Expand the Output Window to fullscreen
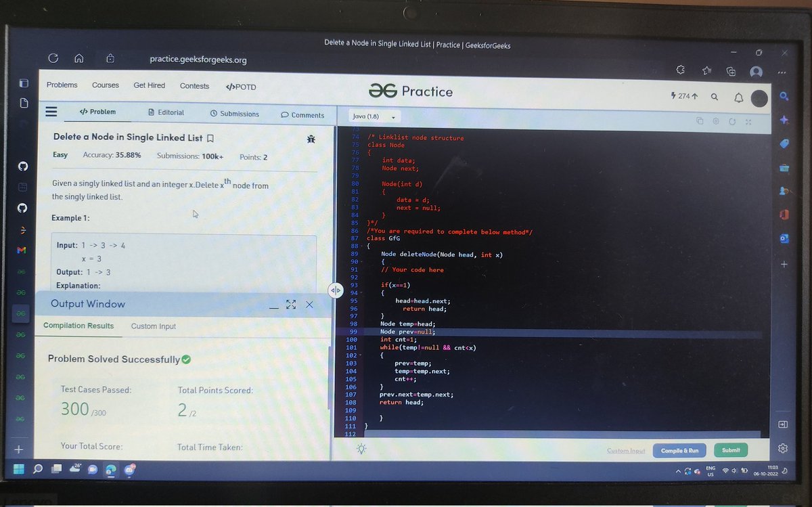The width and height of the screenshot is (812, 507). 292,305
